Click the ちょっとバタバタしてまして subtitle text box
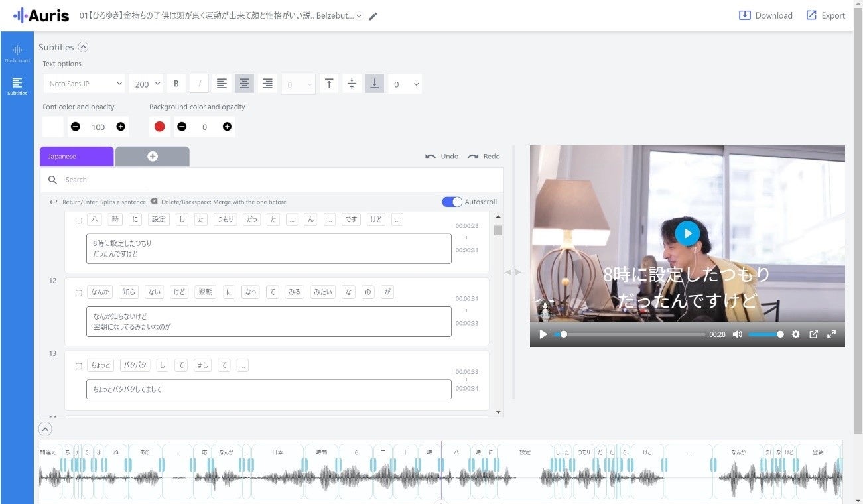 (269, 389)
